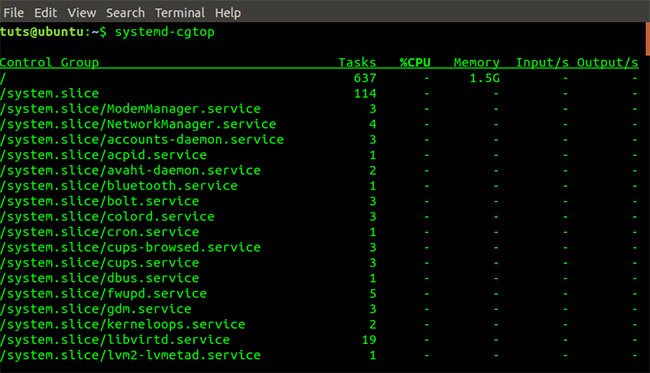Select the NetworkManager.service row
Viewport: 650px width, 373px height.
point(319,124)
